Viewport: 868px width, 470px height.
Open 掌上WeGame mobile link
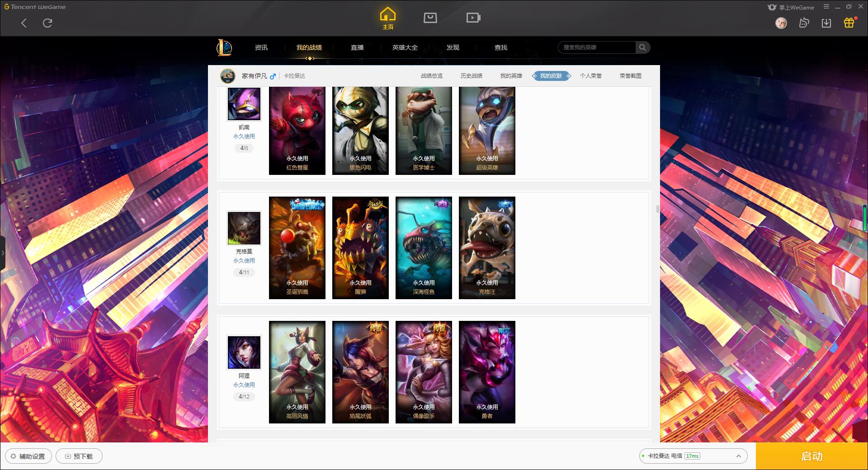791,7
